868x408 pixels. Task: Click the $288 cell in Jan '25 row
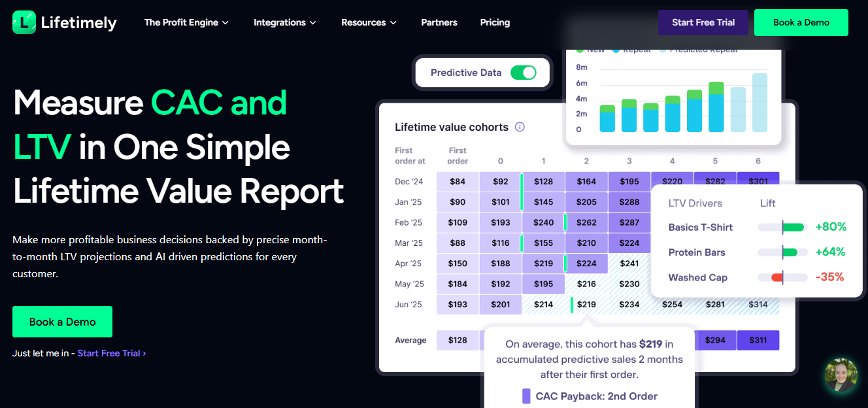pyautogui.click(x=629, y=202)
